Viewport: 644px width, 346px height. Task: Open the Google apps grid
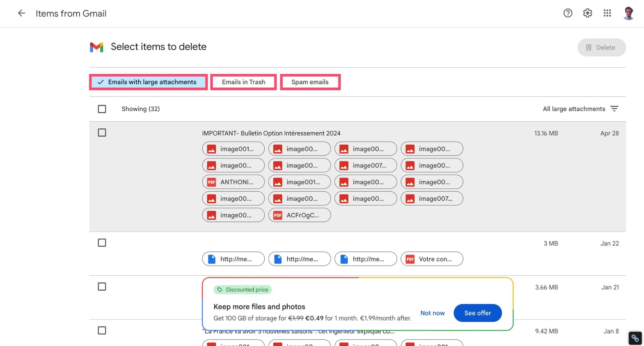(x=607, y=13)
